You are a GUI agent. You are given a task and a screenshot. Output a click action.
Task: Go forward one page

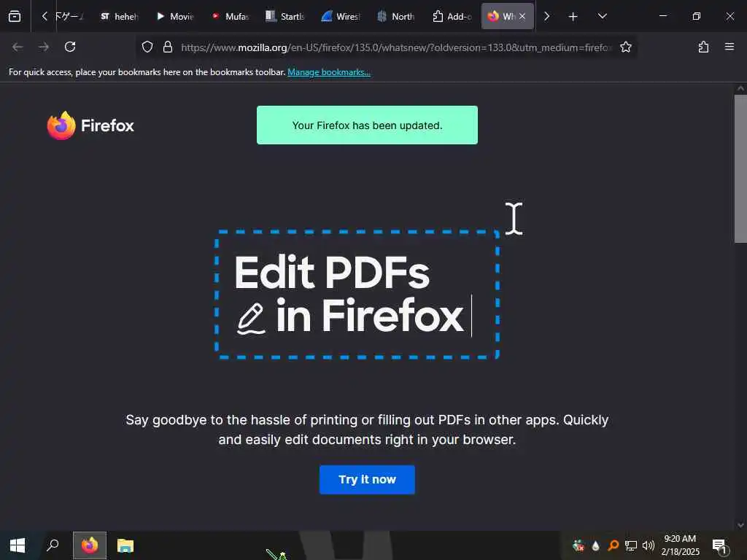pyautogui.click(x=44, y=47)
